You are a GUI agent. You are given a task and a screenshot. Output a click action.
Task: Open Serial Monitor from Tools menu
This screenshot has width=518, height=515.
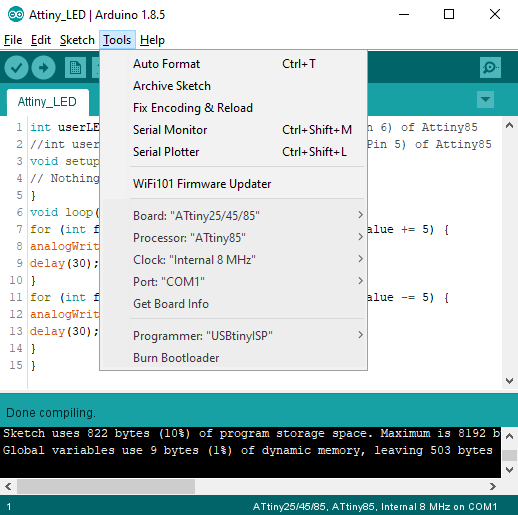[x=233, y=130]
